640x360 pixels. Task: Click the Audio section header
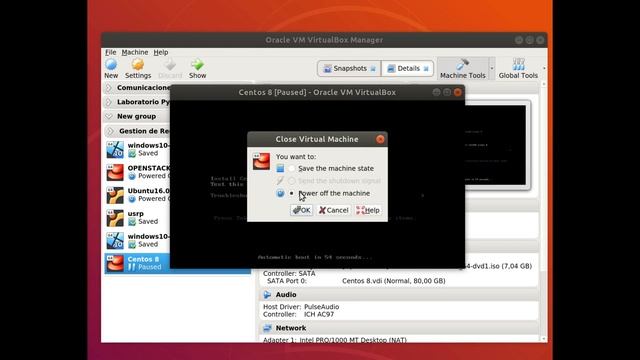[x=398, y=295]
